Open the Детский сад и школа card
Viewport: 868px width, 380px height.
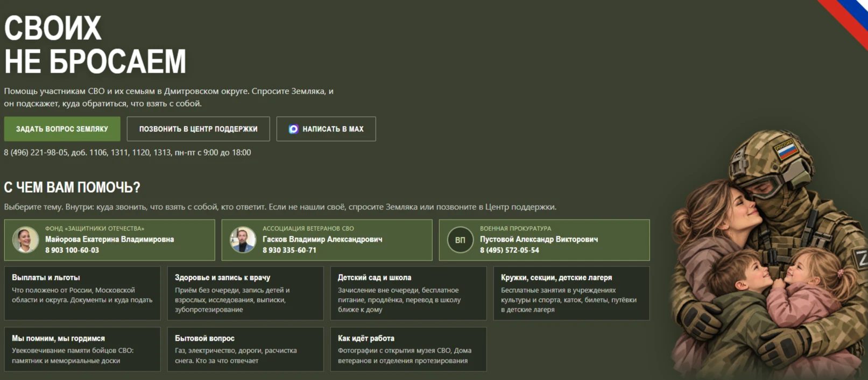(x=408, y=293)
